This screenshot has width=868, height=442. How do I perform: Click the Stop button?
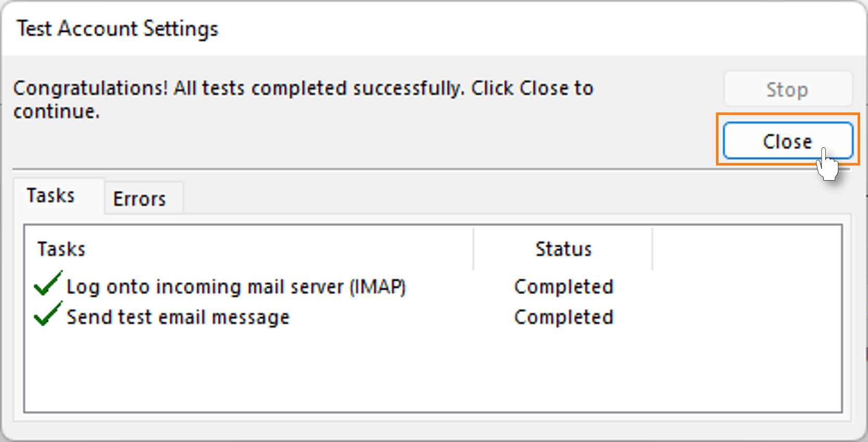[787, 89]
